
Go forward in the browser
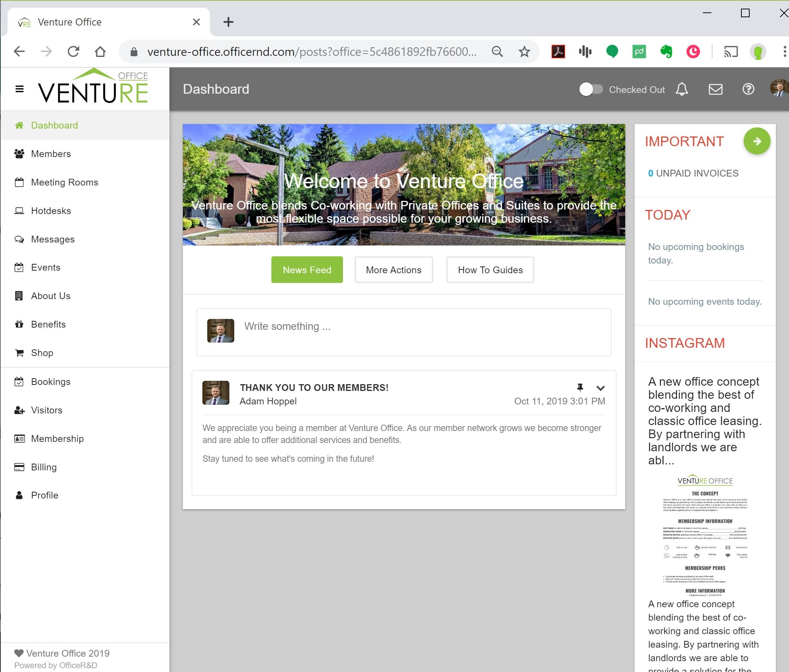46,51
